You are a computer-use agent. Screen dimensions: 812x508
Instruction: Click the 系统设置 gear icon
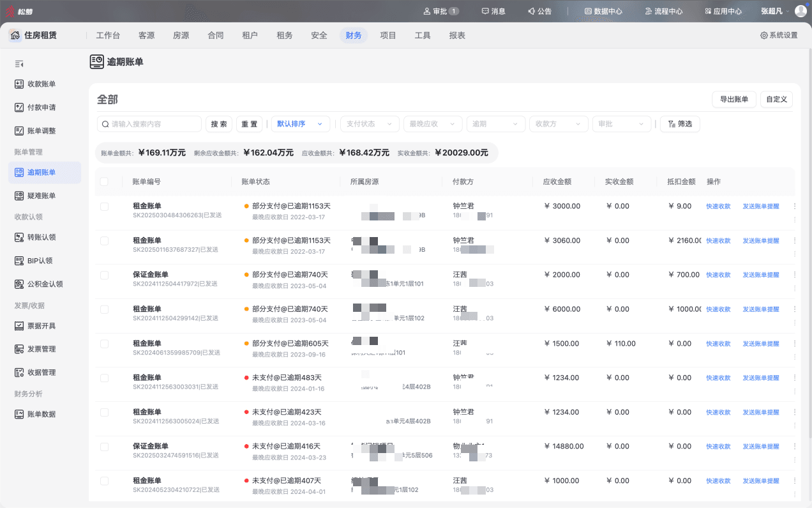763,36
